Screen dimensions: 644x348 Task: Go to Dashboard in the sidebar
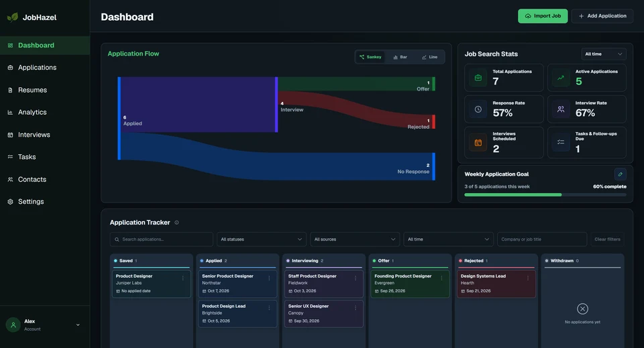pyautogui.click(x=45, y=46)
